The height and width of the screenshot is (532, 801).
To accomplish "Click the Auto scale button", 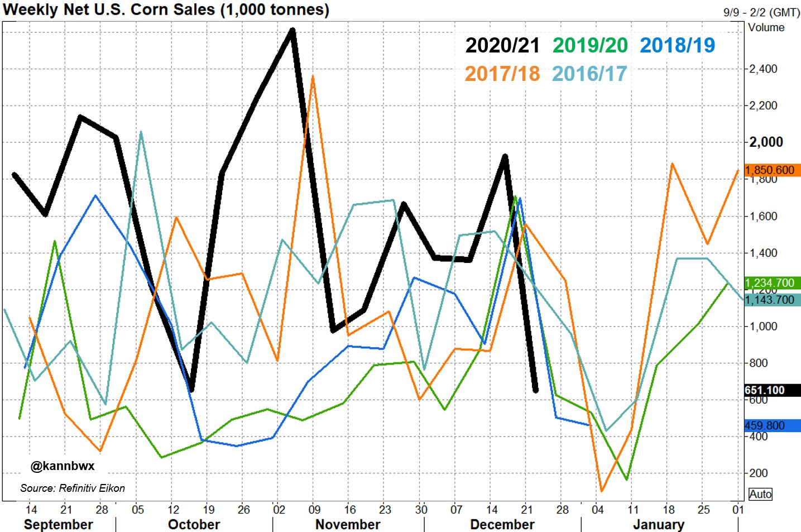I will tap(760, 494).
